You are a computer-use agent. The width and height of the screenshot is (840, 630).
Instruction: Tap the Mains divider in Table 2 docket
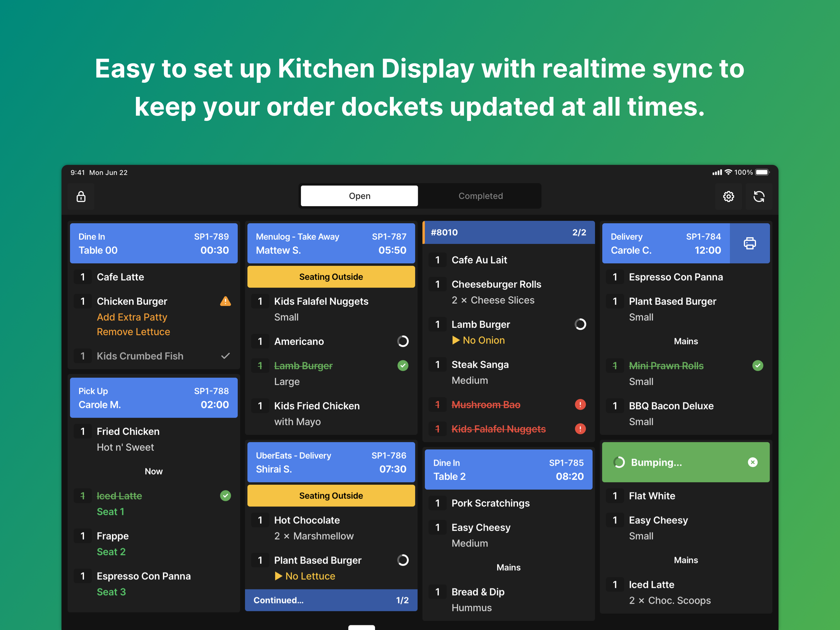(x=509, y=568)
